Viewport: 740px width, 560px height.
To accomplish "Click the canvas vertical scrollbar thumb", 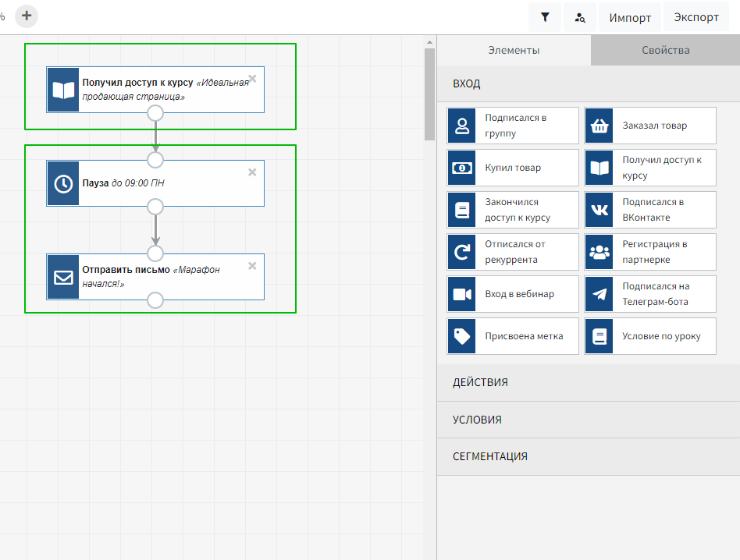I will (x=429, y=94).
